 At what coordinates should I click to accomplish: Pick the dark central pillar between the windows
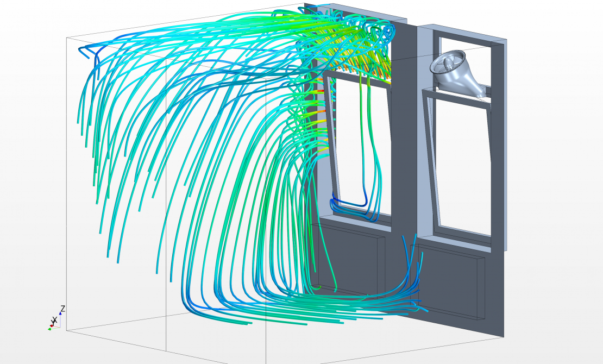coord(404,136)
